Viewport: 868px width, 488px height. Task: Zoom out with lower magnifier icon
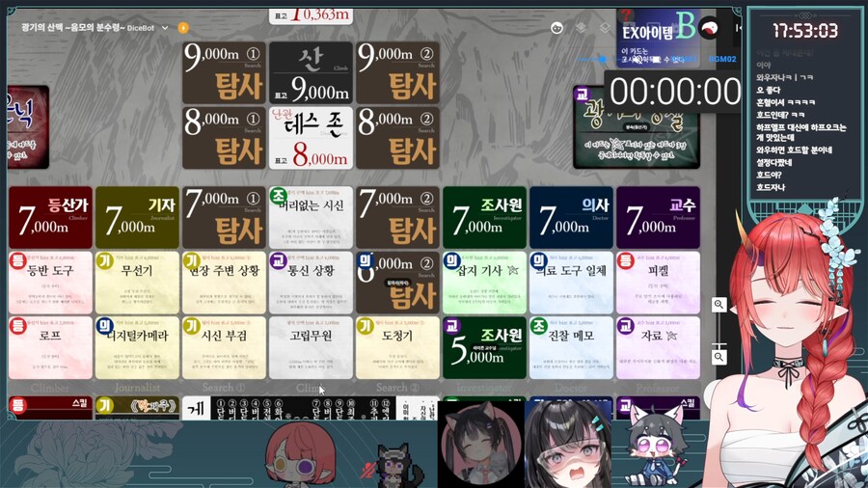click(x=719, y=357)
